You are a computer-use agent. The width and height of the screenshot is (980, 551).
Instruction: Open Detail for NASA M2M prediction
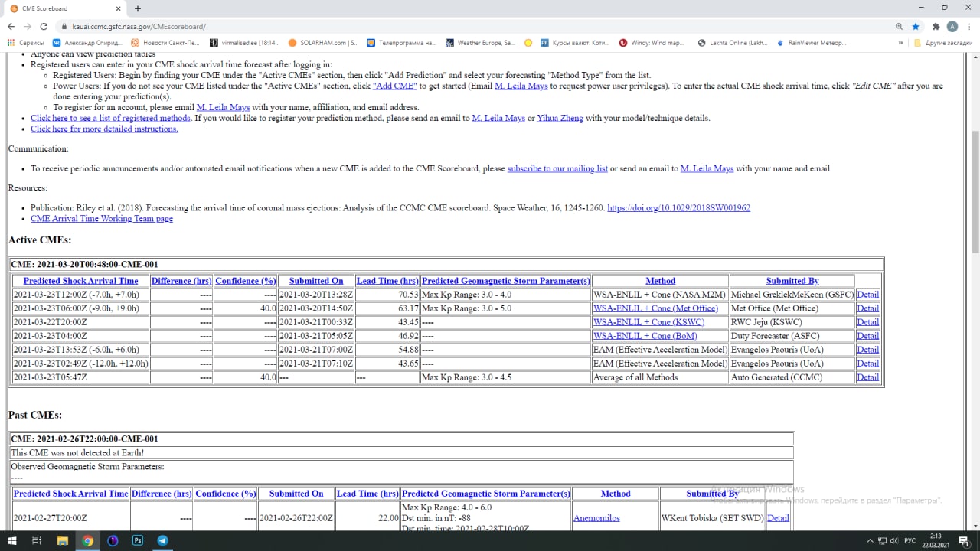pyautogui.click(x=867, y=295)
